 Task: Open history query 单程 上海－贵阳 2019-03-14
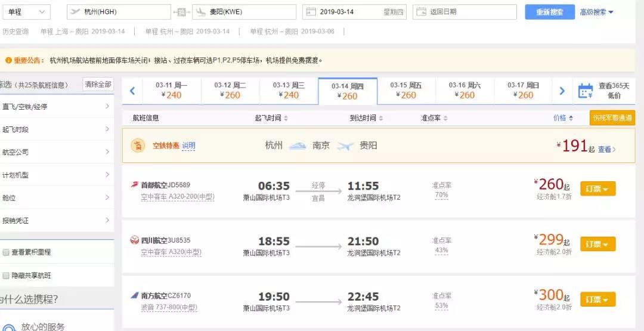click(x=82, y=31)
